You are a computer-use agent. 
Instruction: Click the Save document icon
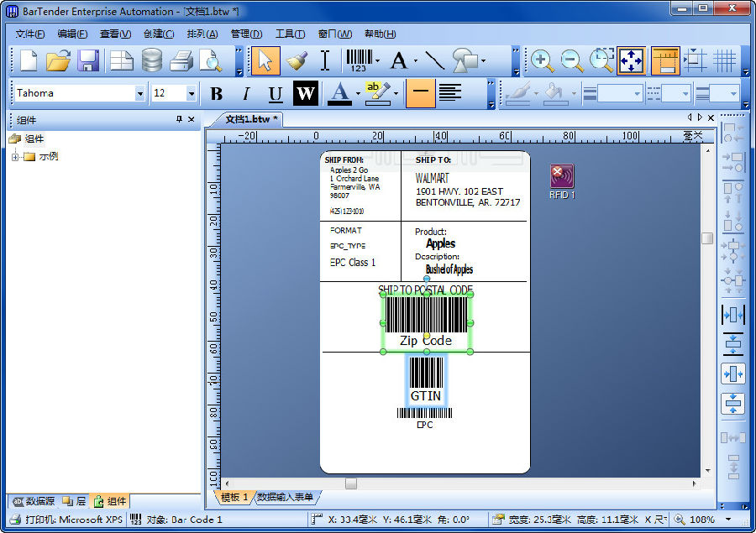click(88, 60)
